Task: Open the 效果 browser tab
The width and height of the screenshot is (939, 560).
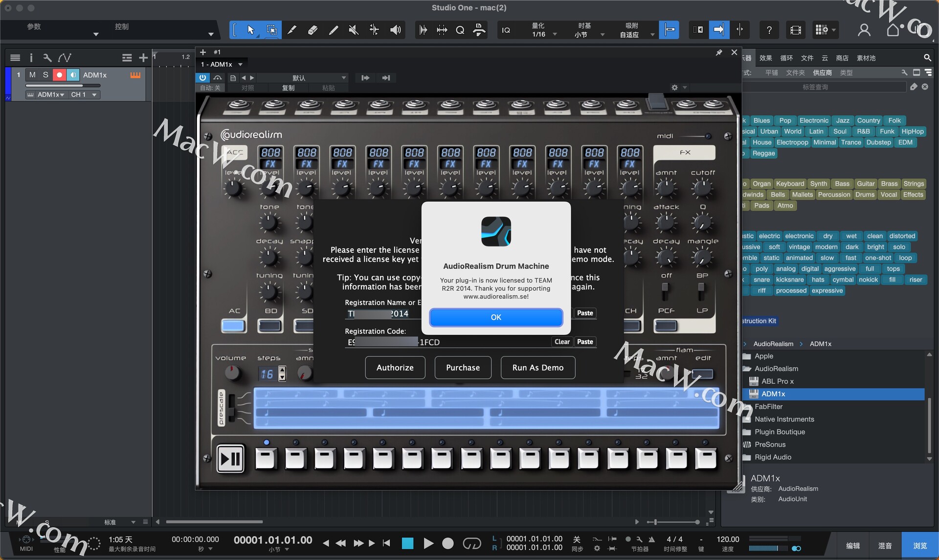Action: pyautogui.click(x=766, y=58)
